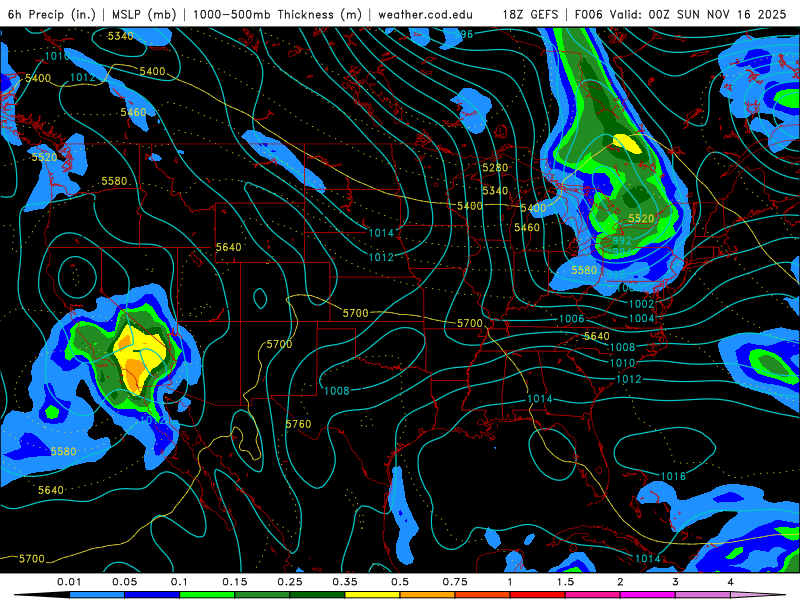
Task: Click the 1002 isobar label
Action: click(641, 304)
